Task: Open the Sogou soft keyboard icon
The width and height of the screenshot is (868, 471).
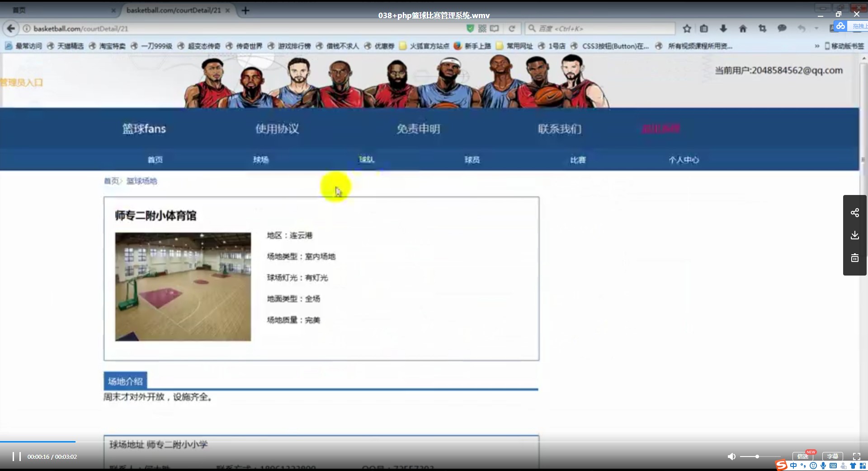Action: click(x=833, y=466)
